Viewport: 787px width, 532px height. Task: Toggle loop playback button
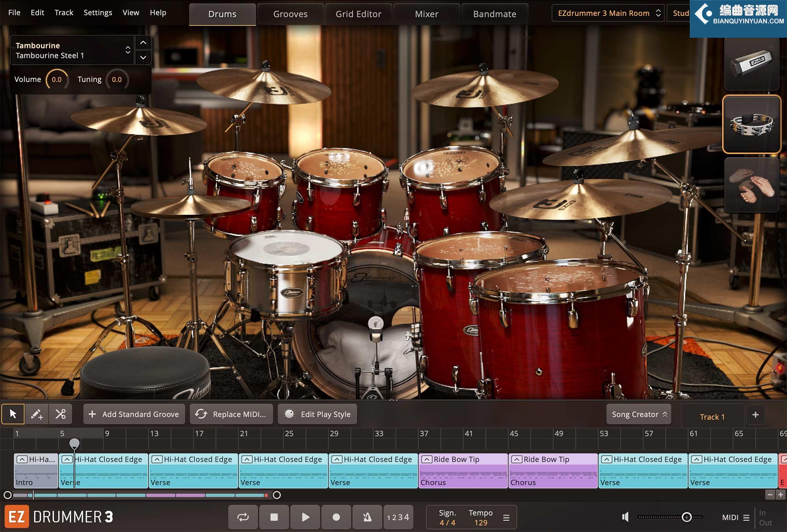click(x=243, y=517)
